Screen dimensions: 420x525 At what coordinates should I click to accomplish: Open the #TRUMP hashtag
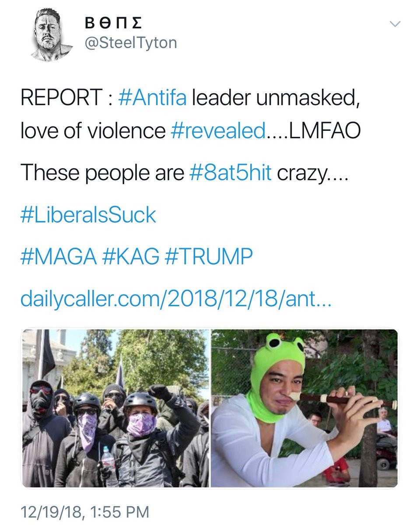point(208,257)
